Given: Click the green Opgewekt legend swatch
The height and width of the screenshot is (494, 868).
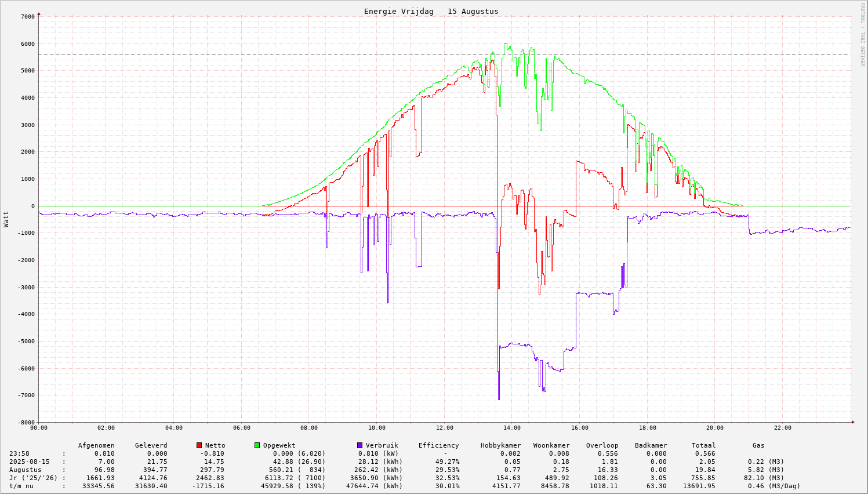Looking at the screenshot, I should [257, 445].
